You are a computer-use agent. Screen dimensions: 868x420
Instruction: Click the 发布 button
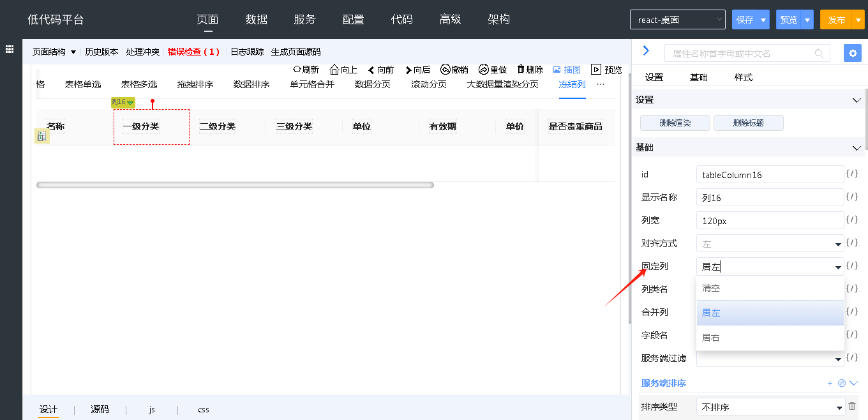pyautogui.click(x=837, y=20)
